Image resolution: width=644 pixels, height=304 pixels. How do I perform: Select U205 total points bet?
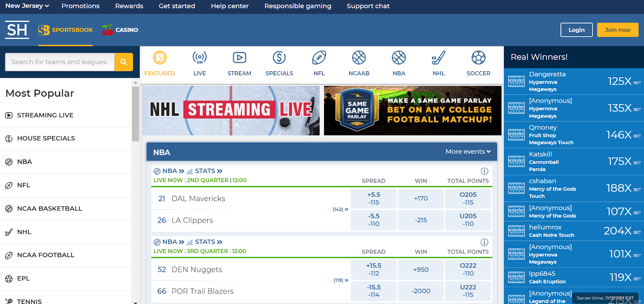tap(468, 220)
